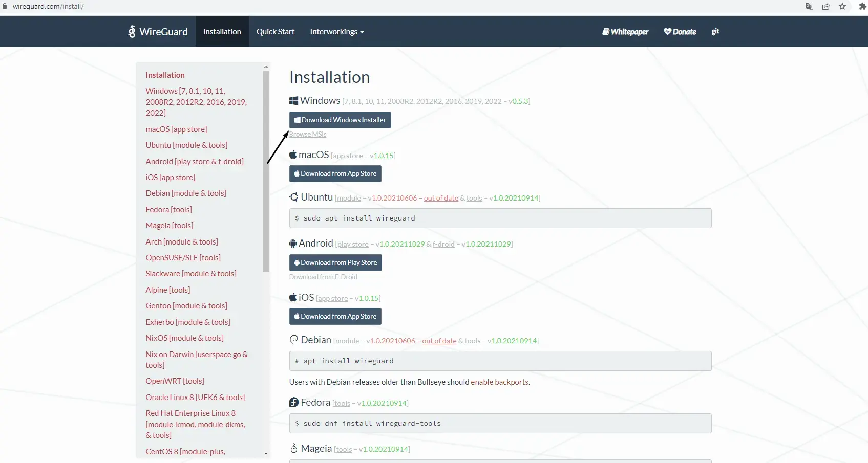This screenshot has height=463, width=868.
Task: Click the sidebar scrollbar thumb
Action: [x=266, y=171]
